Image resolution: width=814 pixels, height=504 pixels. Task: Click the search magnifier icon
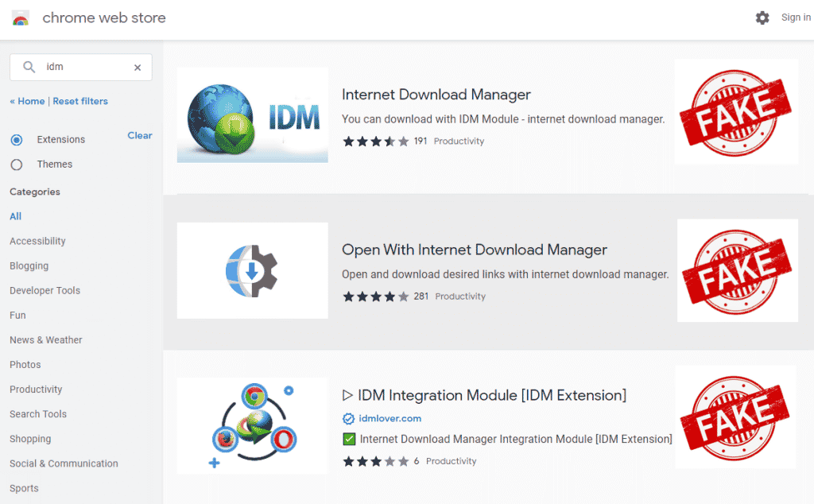[29, 67]
